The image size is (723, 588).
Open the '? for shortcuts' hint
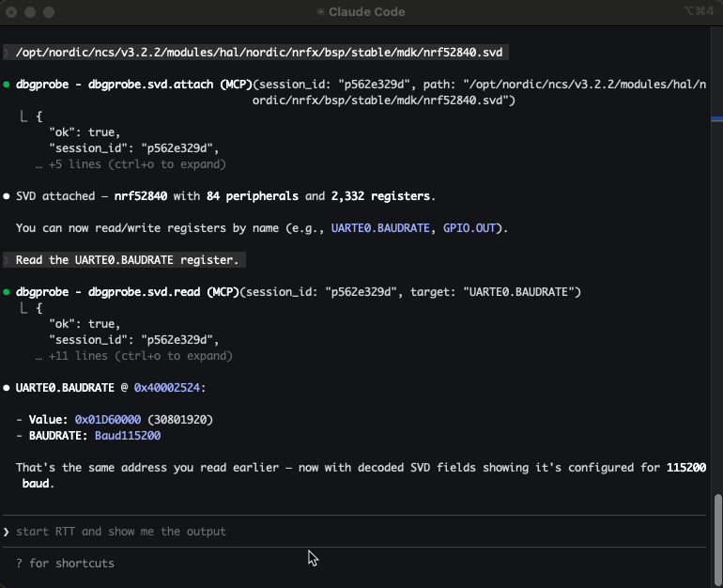pos(65,563)
